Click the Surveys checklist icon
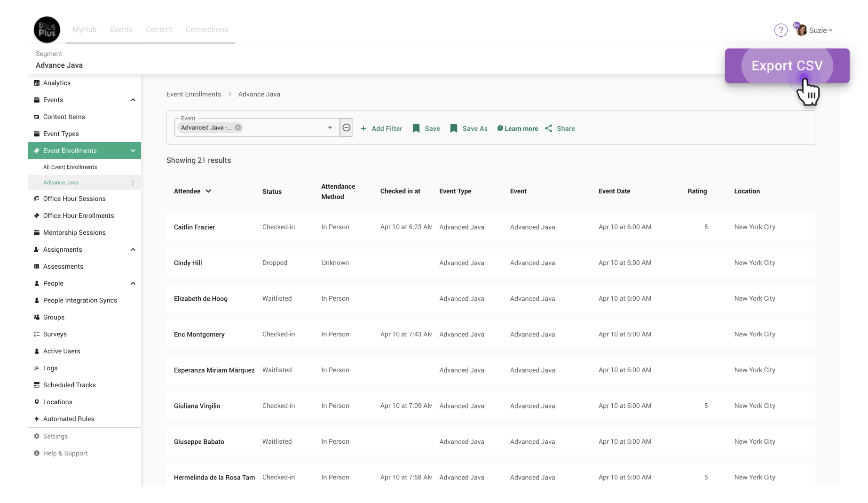868x503 pixels. pos(37,334)
